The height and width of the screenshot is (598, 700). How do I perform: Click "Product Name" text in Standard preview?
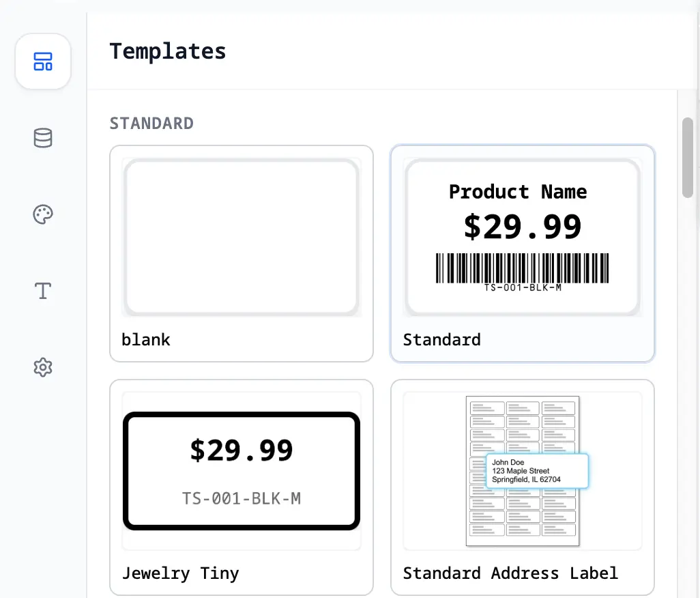tap(518, 192)
